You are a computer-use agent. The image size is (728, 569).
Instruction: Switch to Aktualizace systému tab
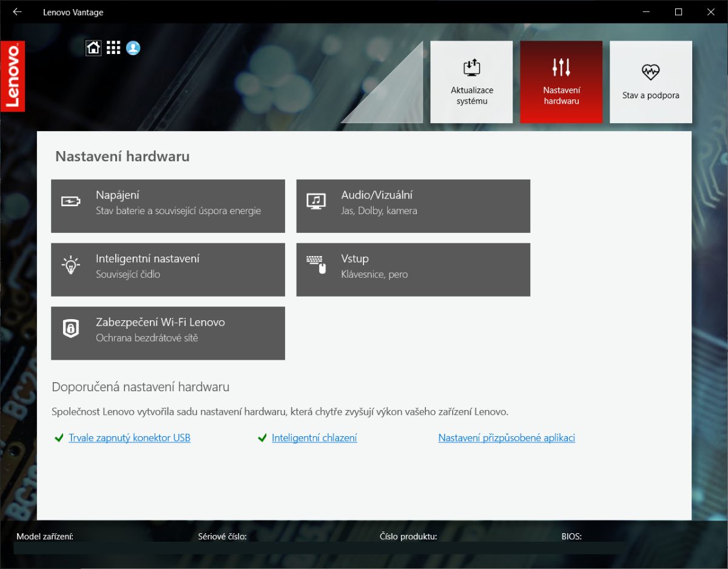[x=471, y=82]
